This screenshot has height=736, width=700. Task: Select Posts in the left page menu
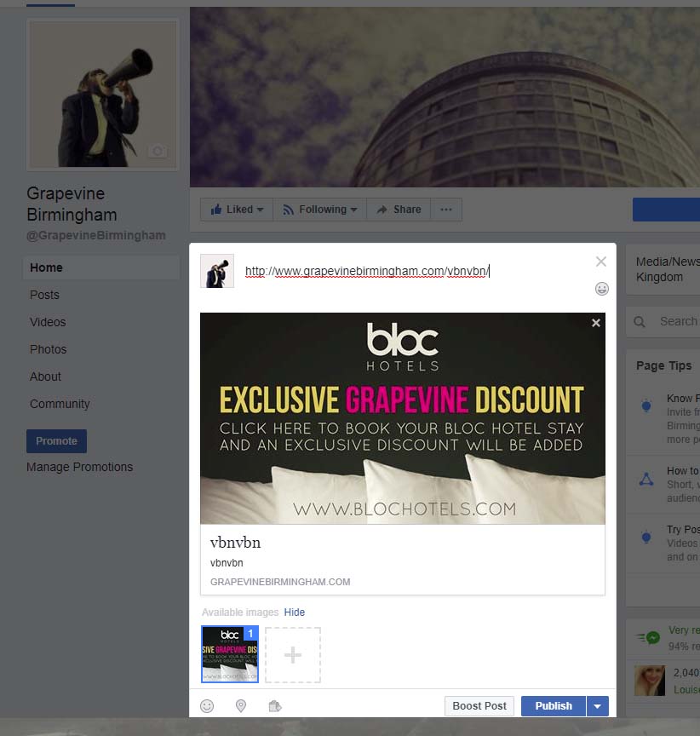44,295
